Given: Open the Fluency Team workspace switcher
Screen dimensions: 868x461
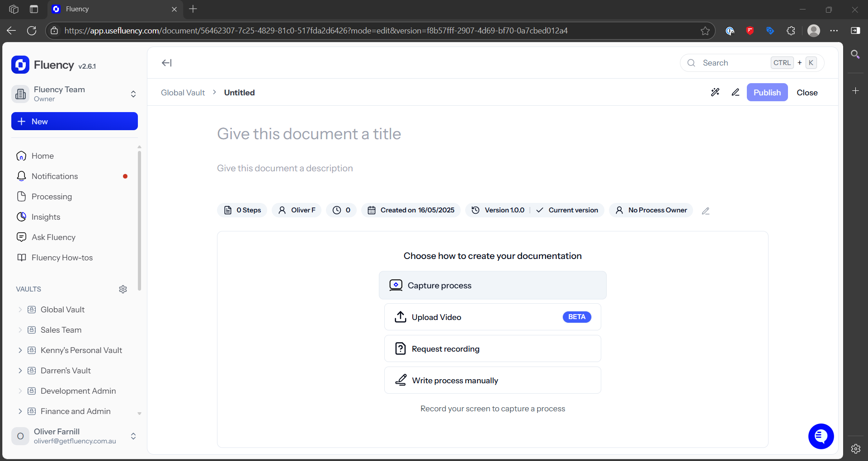Looking at the screenshot, I should point(75,94).
